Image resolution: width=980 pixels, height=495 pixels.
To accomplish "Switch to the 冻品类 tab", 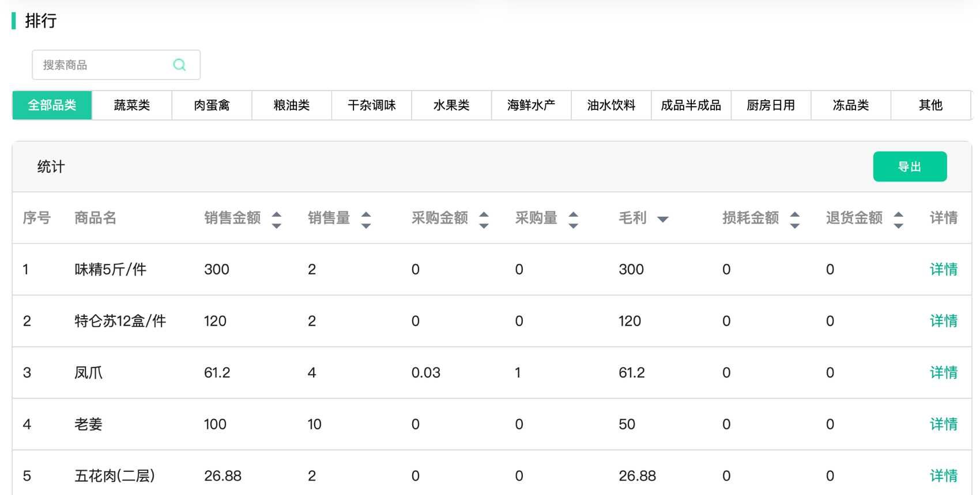I will (x=850, y=105).
